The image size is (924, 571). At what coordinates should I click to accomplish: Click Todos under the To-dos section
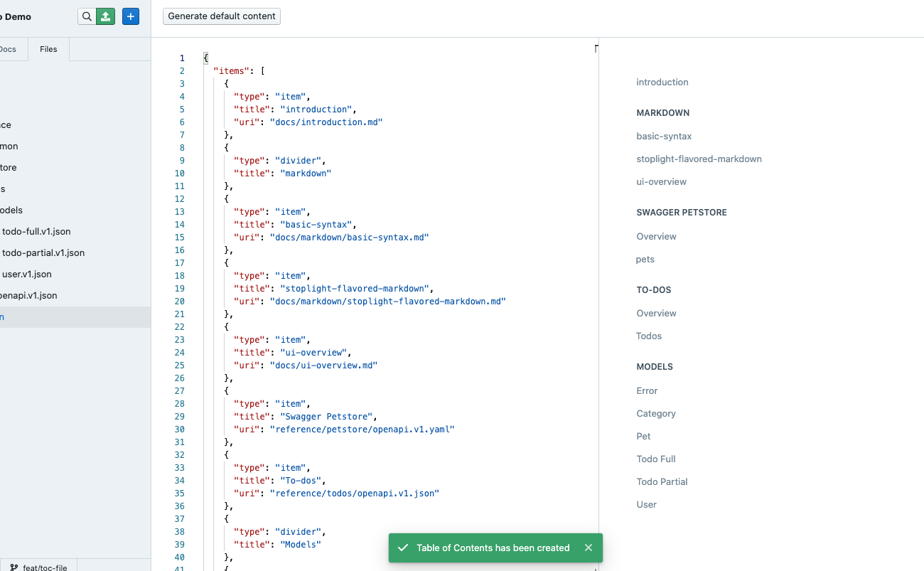pyautogui.click(x=648, y=336)
